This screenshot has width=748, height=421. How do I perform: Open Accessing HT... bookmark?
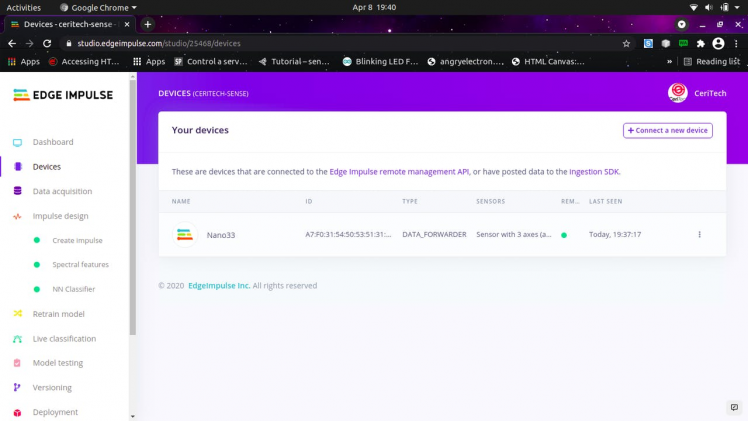84,62
